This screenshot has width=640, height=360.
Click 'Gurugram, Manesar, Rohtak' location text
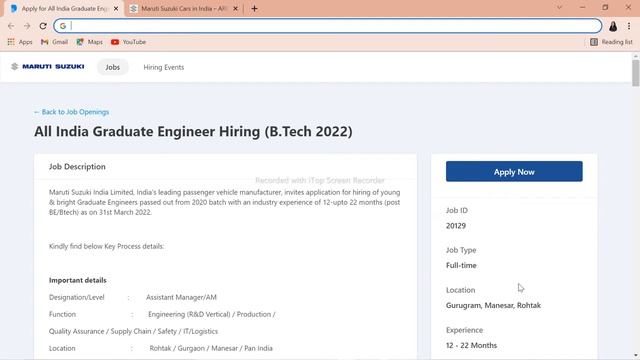click(493, 305)
